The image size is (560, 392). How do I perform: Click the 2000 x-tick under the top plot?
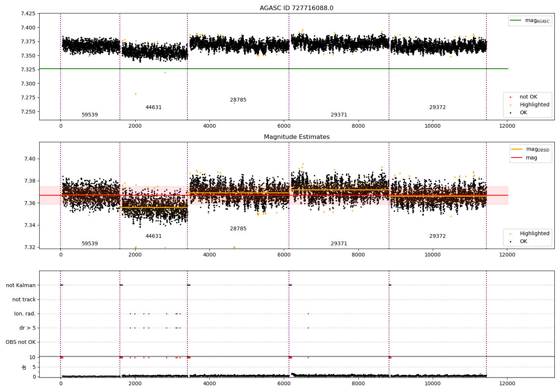click(x=135, y=126)
